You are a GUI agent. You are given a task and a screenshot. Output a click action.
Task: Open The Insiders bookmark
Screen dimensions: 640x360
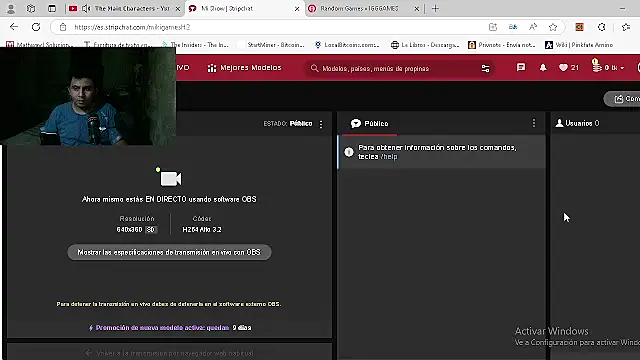pos(195,44)
